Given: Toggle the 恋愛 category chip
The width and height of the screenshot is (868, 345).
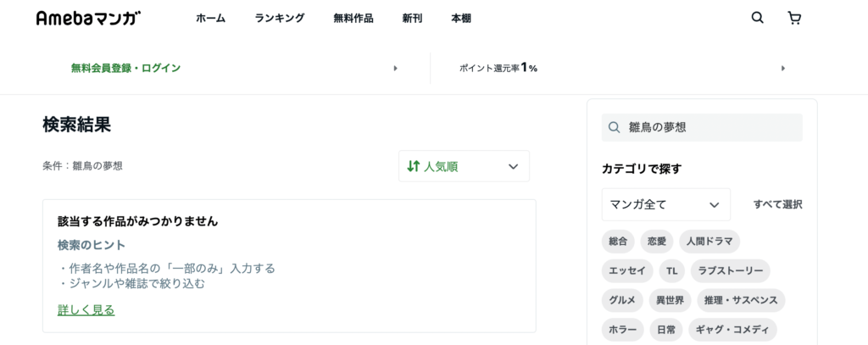Looking at the screenshot, I should 657,241.
